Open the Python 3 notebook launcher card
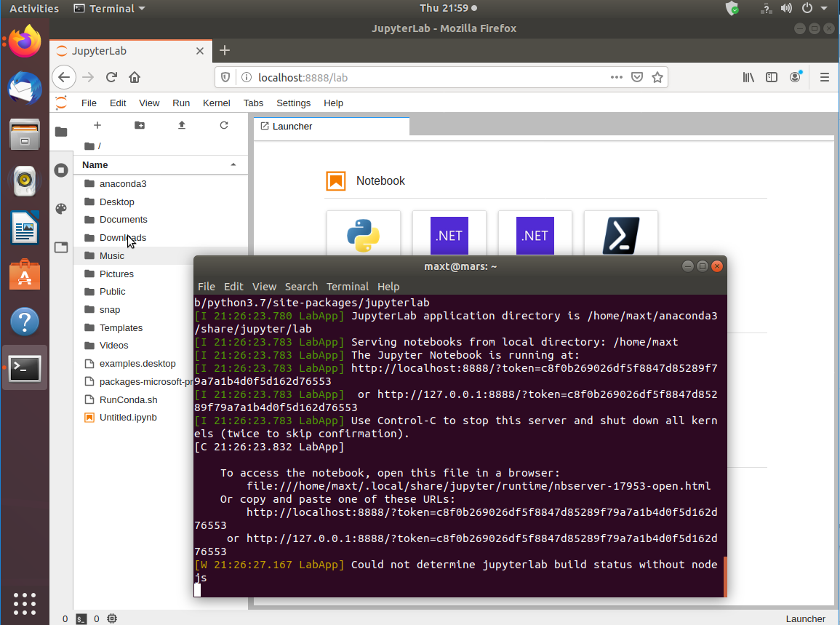Image resolution: width=840 pixels, height=625 pixels. 363,235
